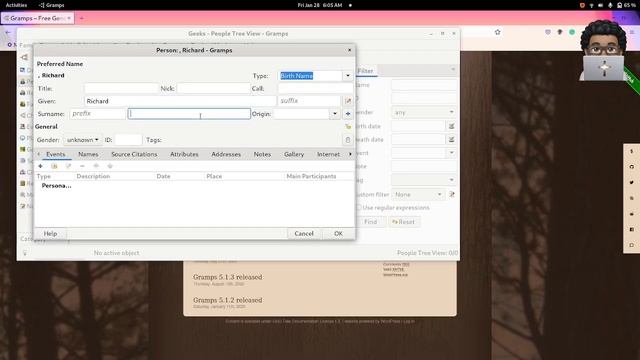The width and height of the screenshot is (640, 360).
Task: Click the green circular browser extension icon
Action: tap(572, 32)
